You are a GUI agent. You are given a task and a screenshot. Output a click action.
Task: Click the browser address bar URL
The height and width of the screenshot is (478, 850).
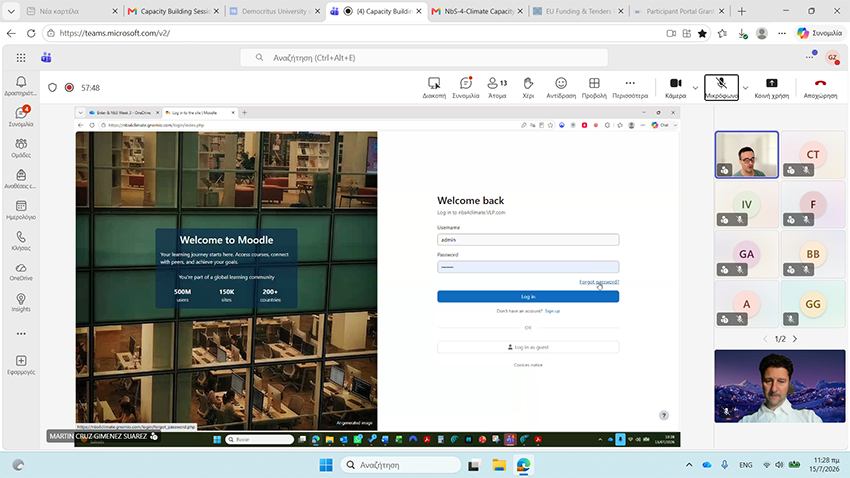click(x=114, y=33)
